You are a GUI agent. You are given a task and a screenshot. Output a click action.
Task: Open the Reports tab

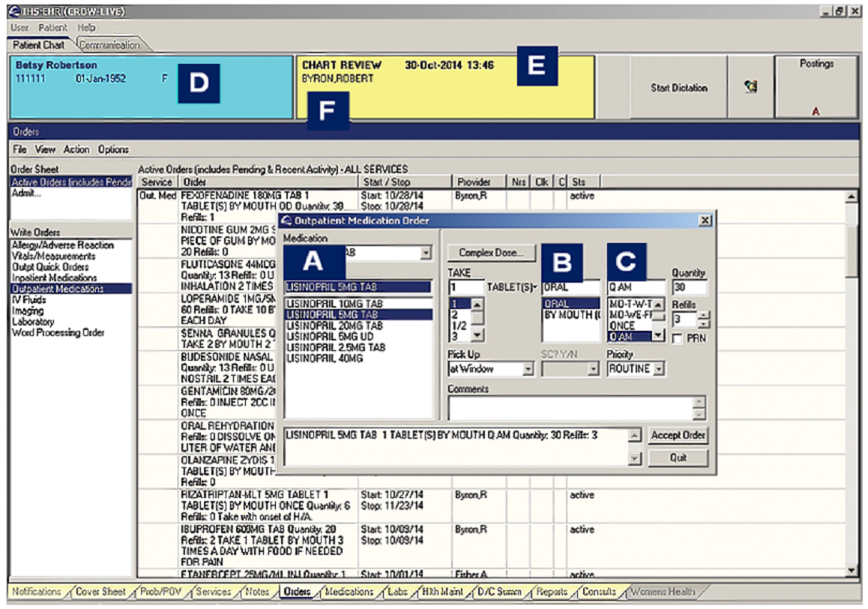552,592
